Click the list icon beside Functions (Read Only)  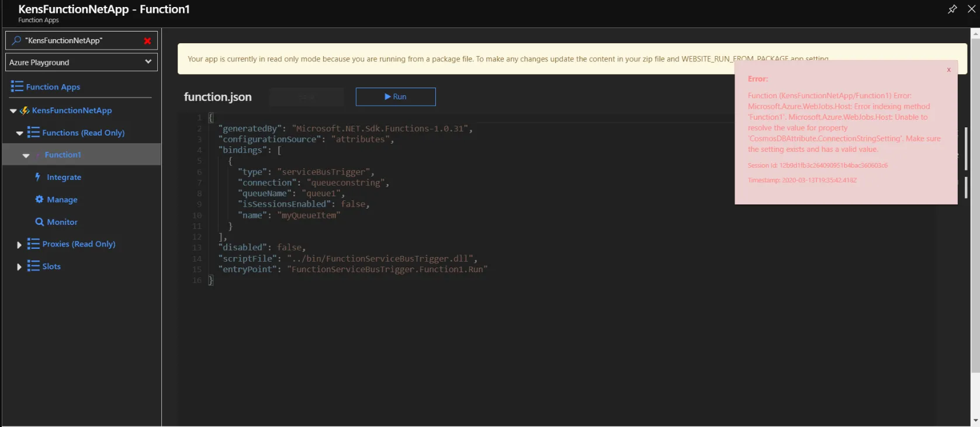pyautogui.click(x=33, y=133)
